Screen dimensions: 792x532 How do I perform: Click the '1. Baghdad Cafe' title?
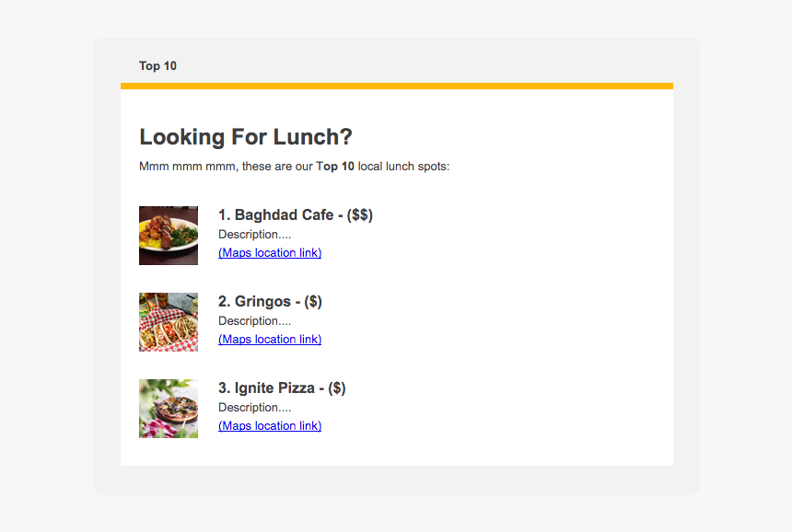point(275,215)
